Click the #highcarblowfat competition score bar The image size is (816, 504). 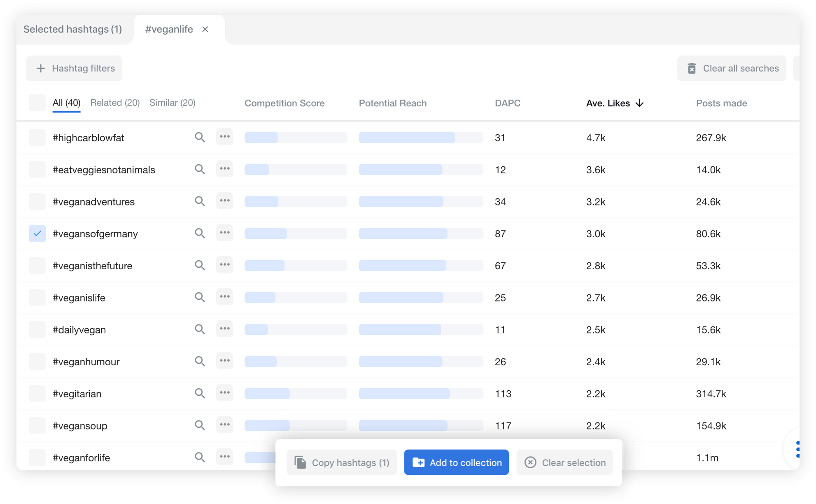[296, 138]
